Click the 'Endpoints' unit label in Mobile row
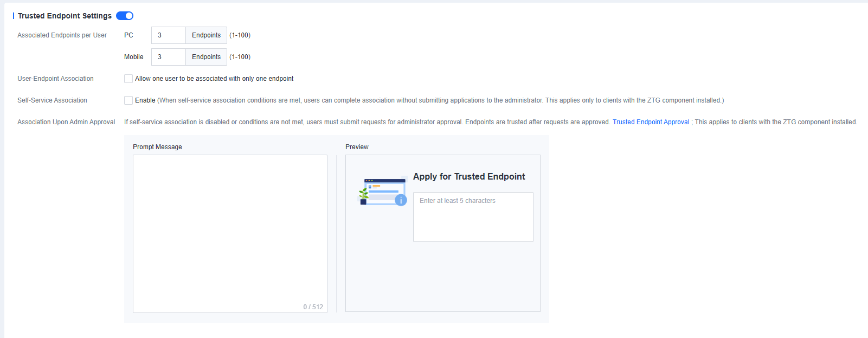This screenshot has height=338, width=868. tap(206, 57)
